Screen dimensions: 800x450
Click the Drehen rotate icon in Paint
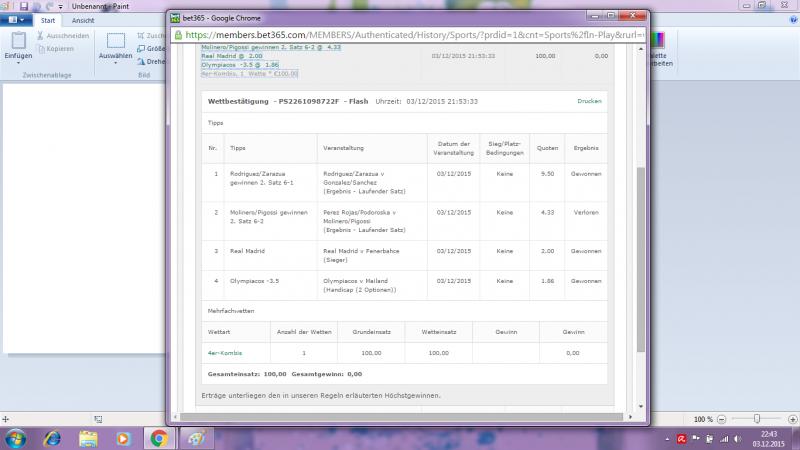(x=141, y=61)
